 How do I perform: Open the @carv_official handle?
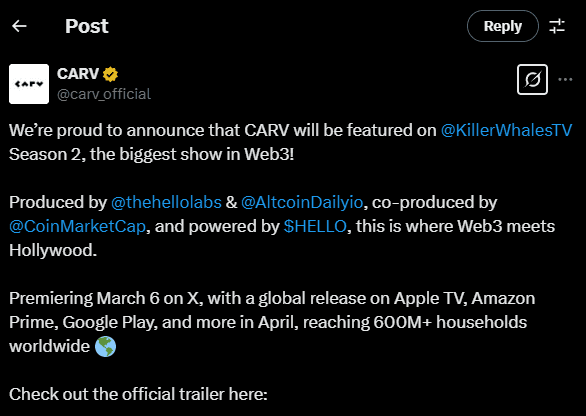pos(104,94)
